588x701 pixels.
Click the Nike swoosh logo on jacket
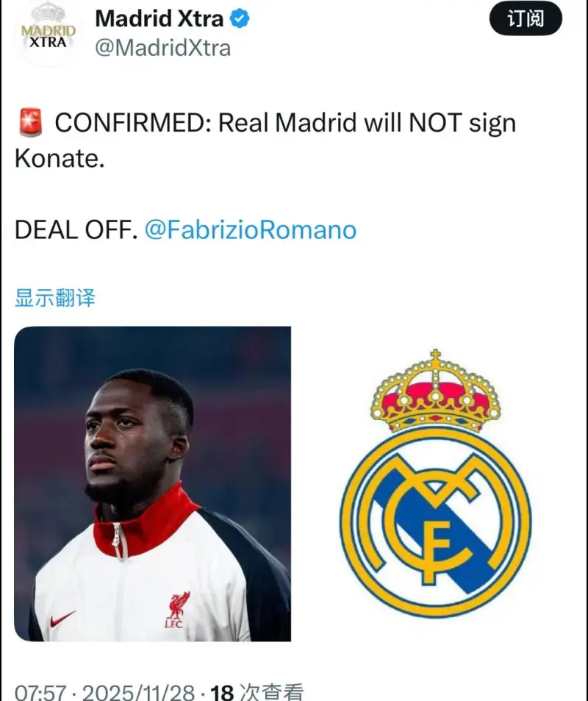[62, 619]
